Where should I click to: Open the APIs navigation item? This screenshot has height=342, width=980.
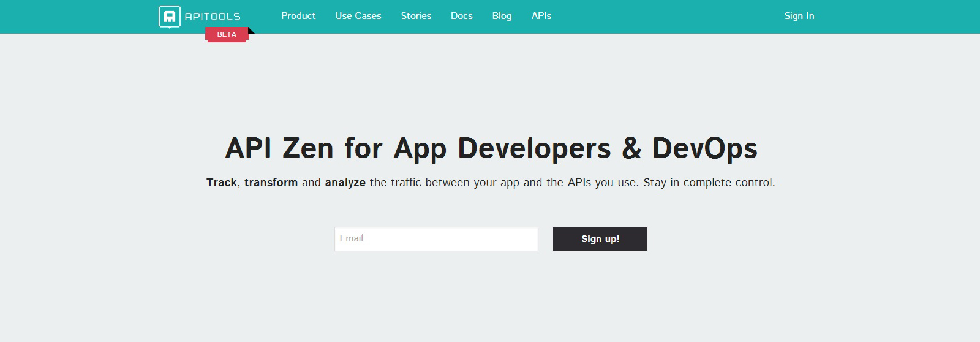point(541,16)
